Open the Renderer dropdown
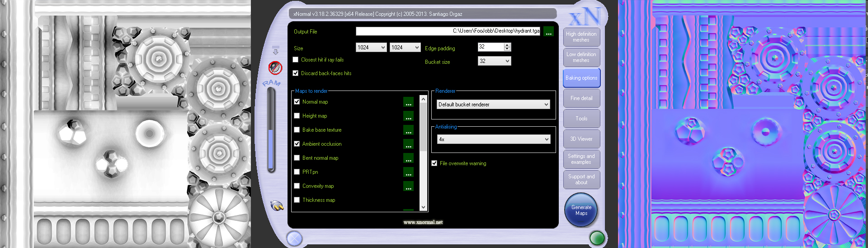Image resolution: width=868 pixels, height=248 pixels. [493, 105]
